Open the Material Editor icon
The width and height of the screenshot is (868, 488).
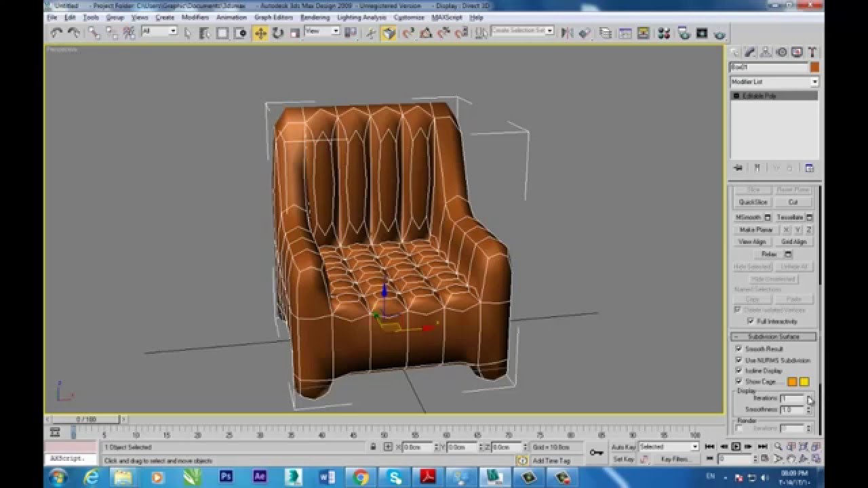[x=663, y=33]
